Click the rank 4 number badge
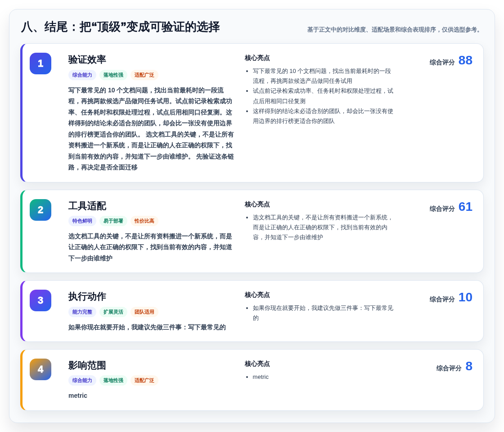 [40, 369]
